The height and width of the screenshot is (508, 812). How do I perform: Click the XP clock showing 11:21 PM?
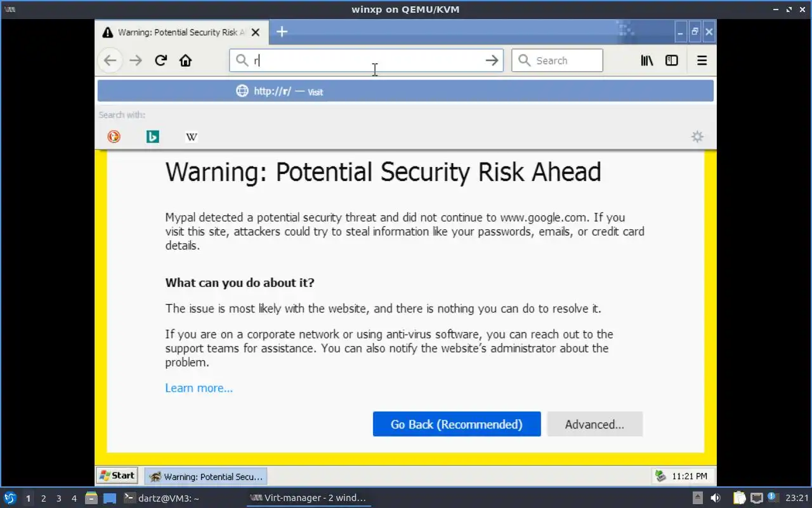tap(690, 476)
